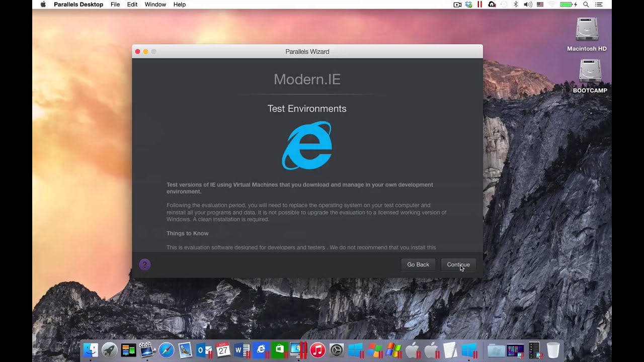Open Microsoft Word in the Dock

tap(242, 350)
